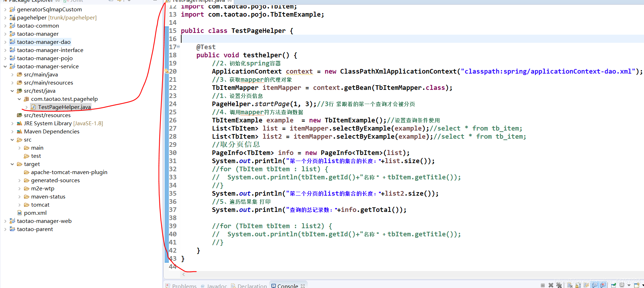Click the Maven Dependencies library icon
Image resolution: width=644 pixels, height=288 pixels.
19,132
